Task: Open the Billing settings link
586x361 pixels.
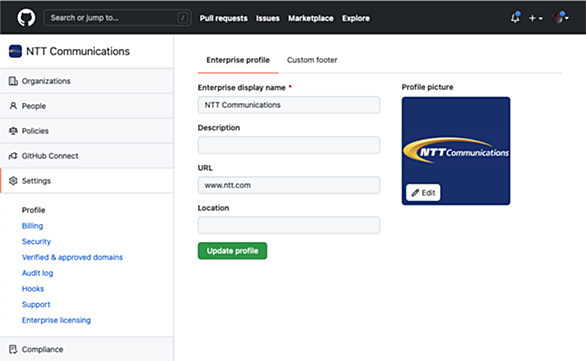Action: click(33, 226)
